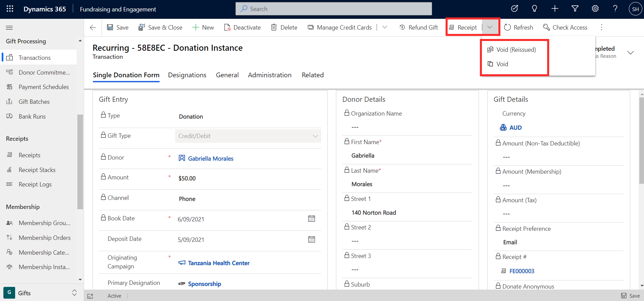Open the SH user account avatar
The width and height of the screenshot is (644, 301).
tap(635, 9)
